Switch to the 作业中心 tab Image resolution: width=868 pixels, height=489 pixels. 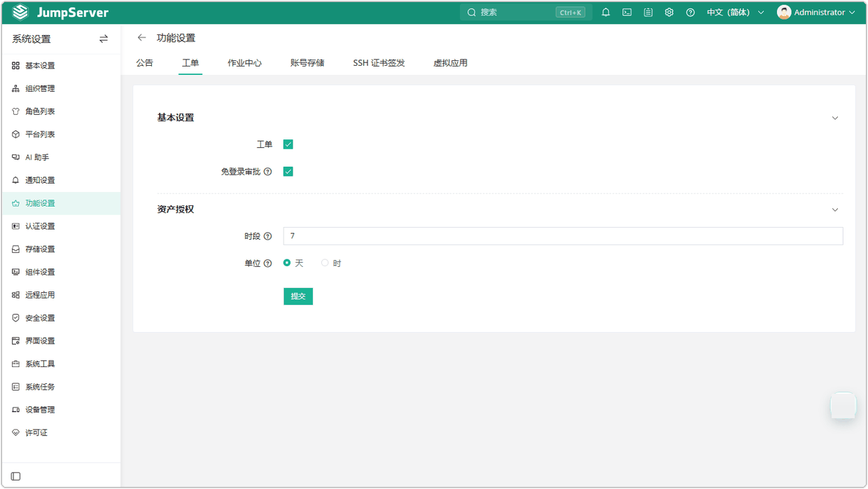(244, 63)
